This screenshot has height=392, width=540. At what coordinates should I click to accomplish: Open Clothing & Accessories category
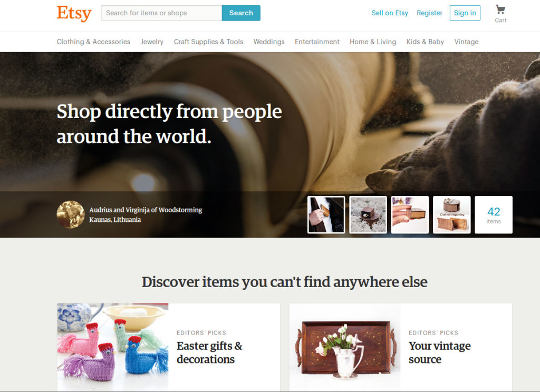pyautogui.click(x=93, y=42)
